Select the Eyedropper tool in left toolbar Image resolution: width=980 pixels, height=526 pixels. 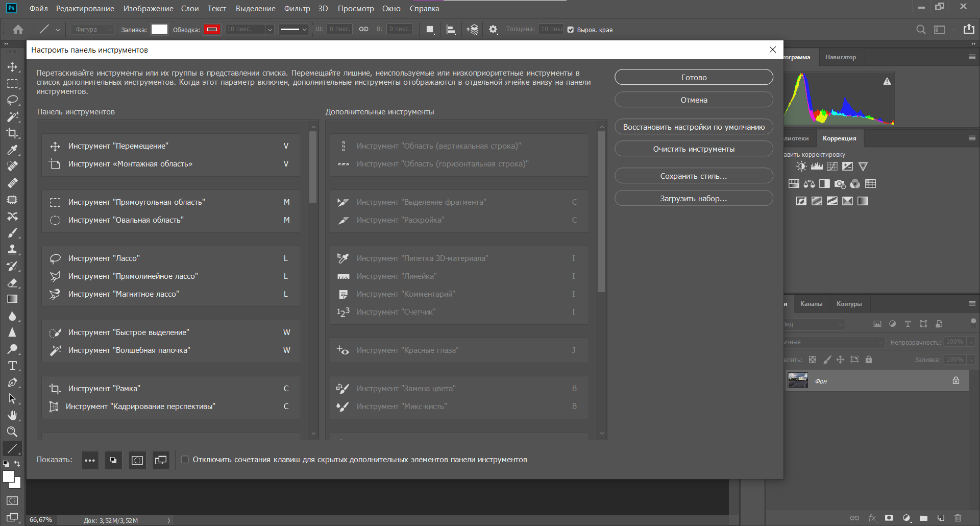(12, 150)
